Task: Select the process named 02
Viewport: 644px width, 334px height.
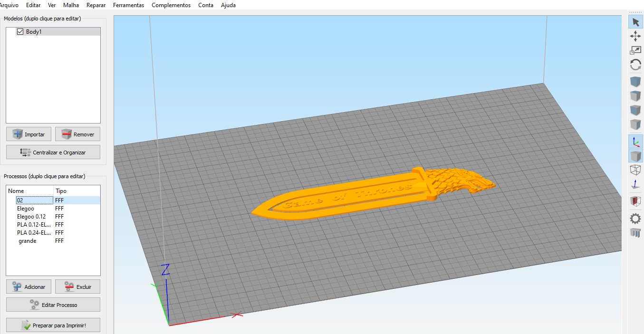Action: pos(53,200)
